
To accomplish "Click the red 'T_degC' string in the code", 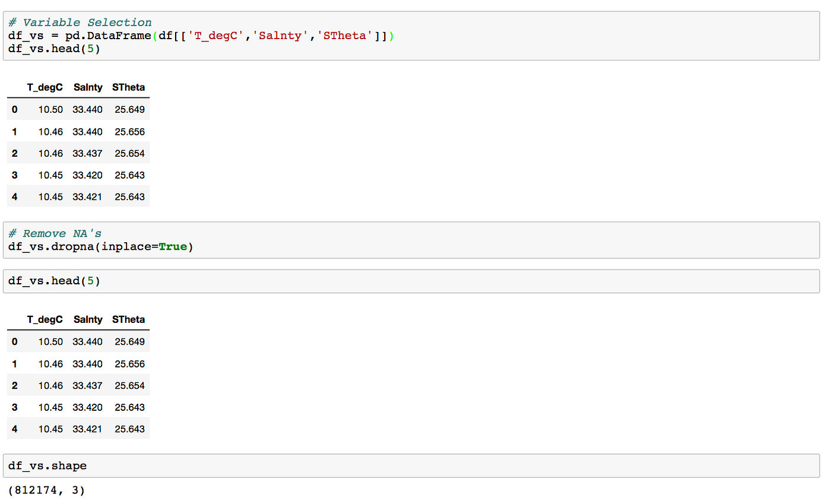I will coord(217,36).
